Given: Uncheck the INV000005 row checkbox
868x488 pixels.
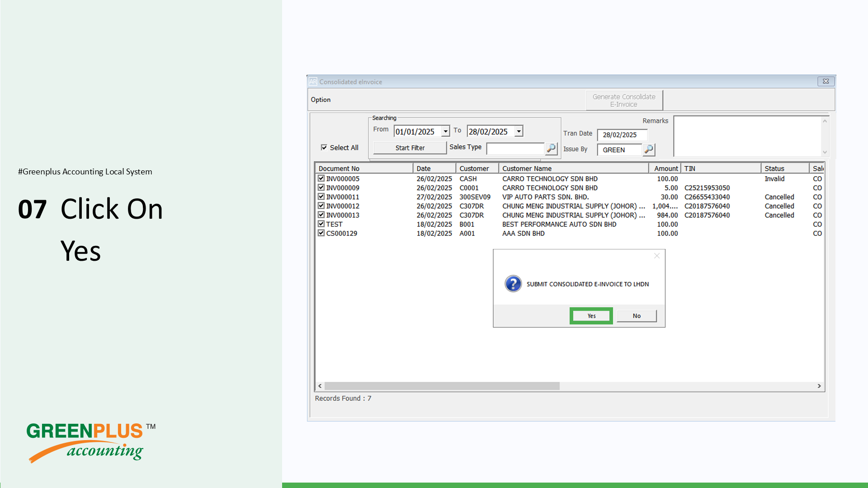Looking at the screenshot, I should coord(321,178).
